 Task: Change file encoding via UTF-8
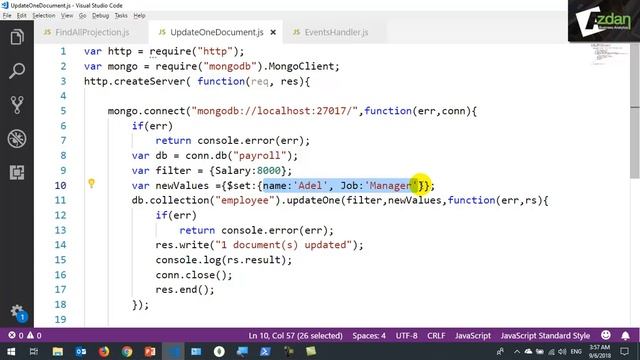(x=407, y=336)
